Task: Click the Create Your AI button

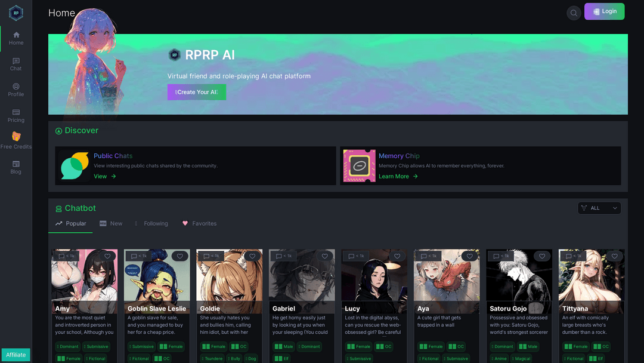Action: pos(197,92)
